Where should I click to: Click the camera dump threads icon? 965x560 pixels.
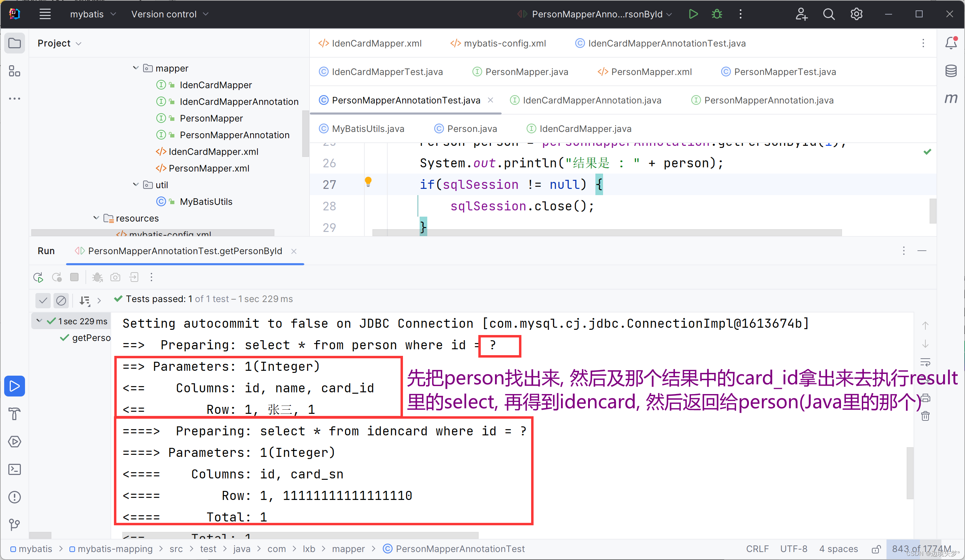coord(115,277)
